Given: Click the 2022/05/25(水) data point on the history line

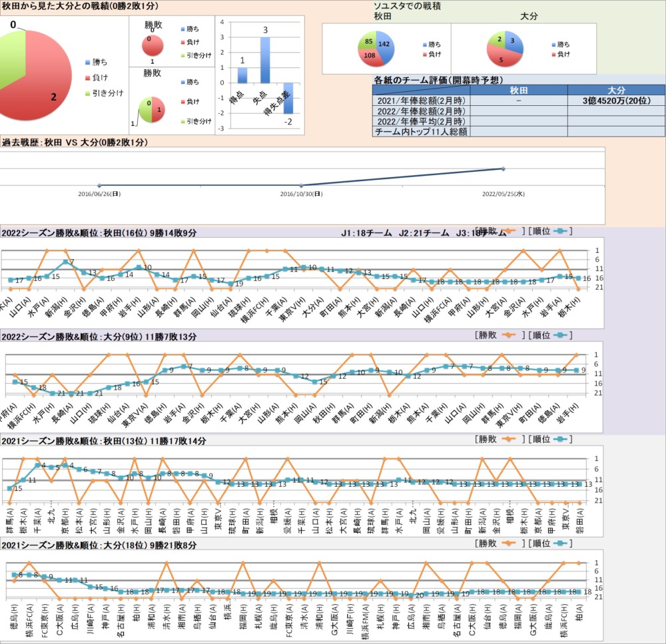Looking at the screenshot, I should 504,168.
